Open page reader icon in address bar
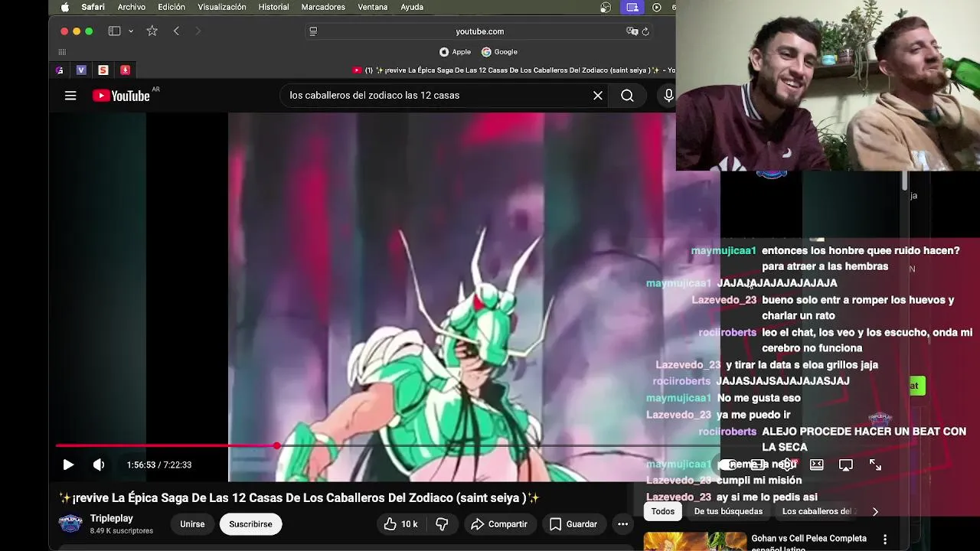Image resolution: width=980 pixels, height=551 pixels. pos(313,31)
